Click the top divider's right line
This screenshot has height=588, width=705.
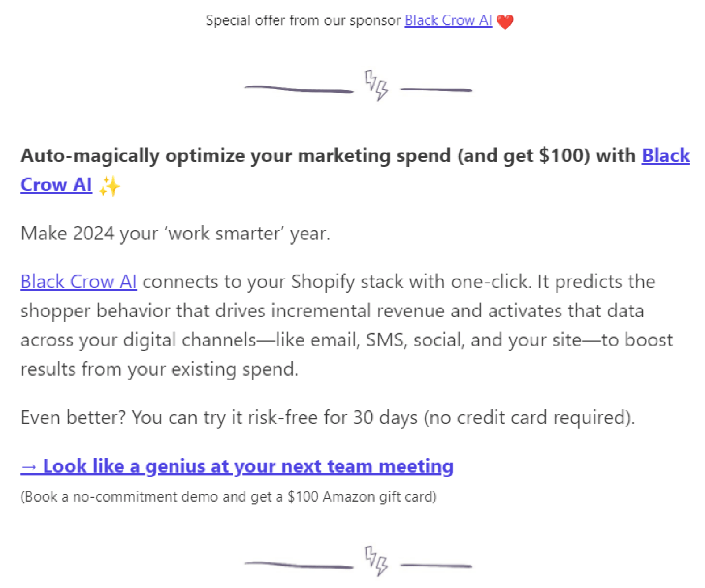coord(436,90)
